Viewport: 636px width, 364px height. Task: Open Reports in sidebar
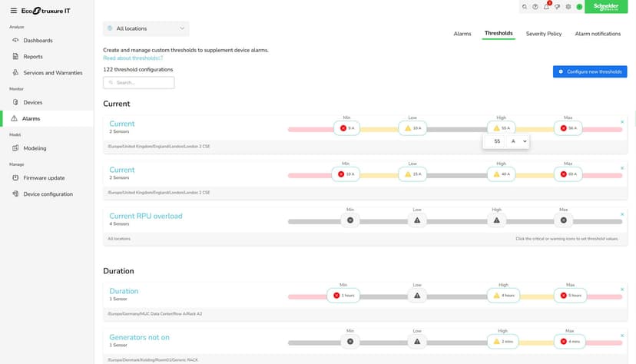(x=33, y=57)
